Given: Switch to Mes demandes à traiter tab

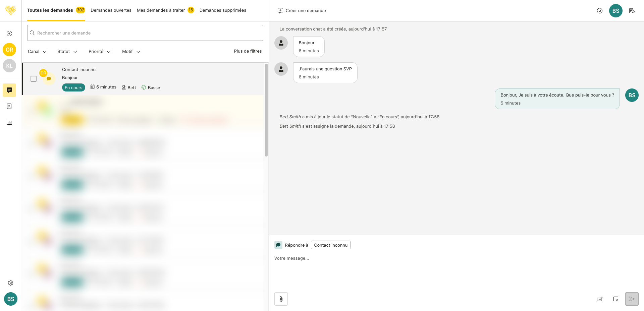Looking at the screenshot, I should (161, 10).
